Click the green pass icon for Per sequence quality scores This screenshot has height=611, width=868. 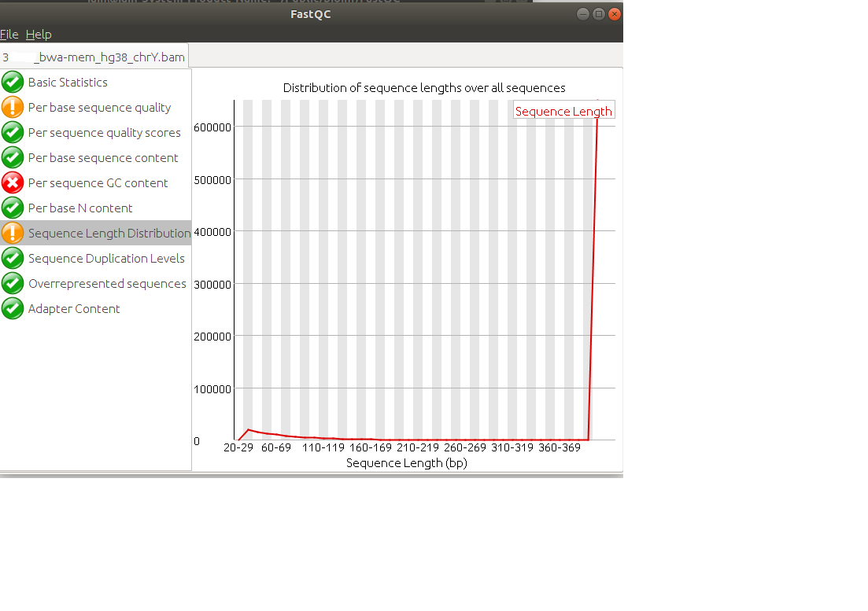click(12, 132)
